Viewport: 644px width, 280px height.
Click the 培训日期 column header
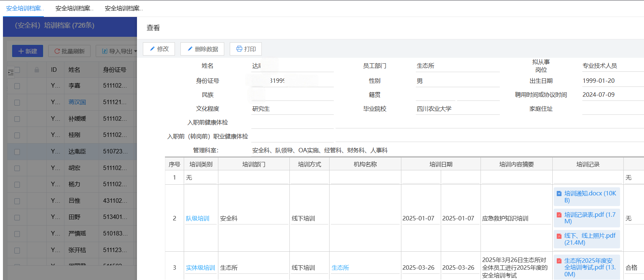pyautogui.click(x=441, y=164)
